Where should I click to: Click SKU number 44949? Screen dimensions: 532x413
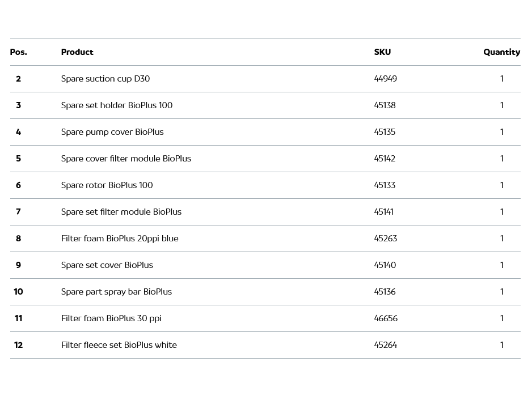(x=386, y=79)
